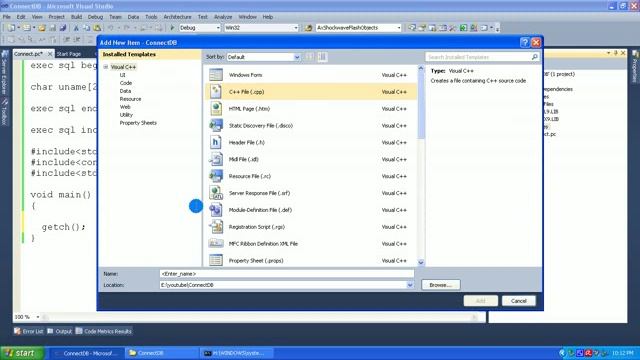Image resolution: width=640 pixels, height=360 pixels.
Task: Switch to the Start Page tab
Action: [69, 54]
